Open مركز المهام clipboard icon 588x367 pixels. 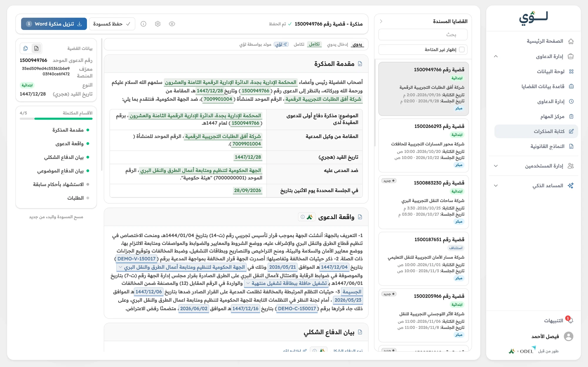coord(571,116)
